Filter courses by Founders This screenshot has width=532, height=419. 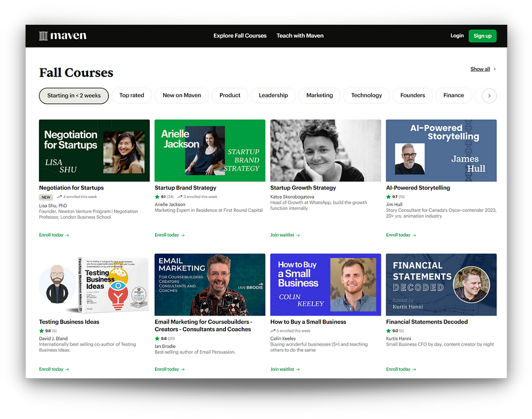(412, 95)
